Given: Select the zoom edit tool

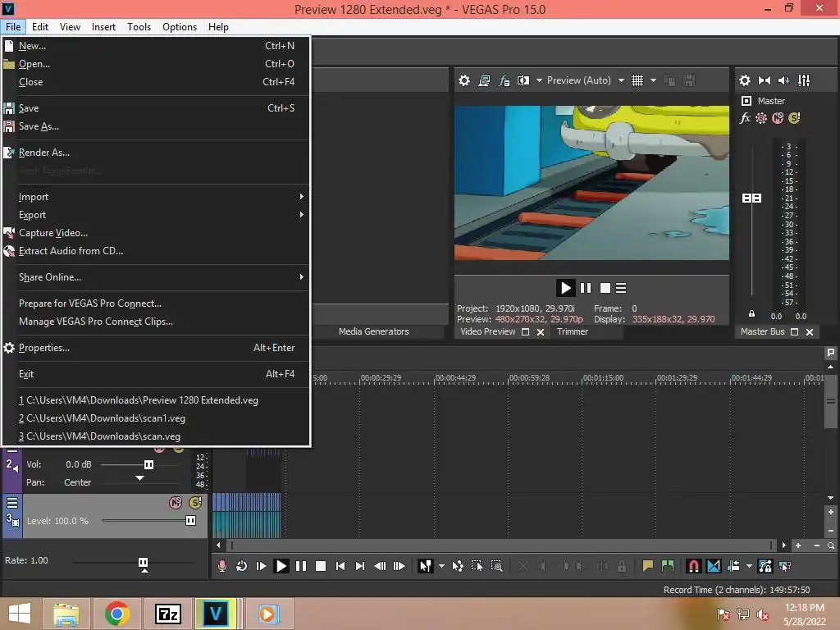Looking at the screenshot, I should tap(497, 566).
